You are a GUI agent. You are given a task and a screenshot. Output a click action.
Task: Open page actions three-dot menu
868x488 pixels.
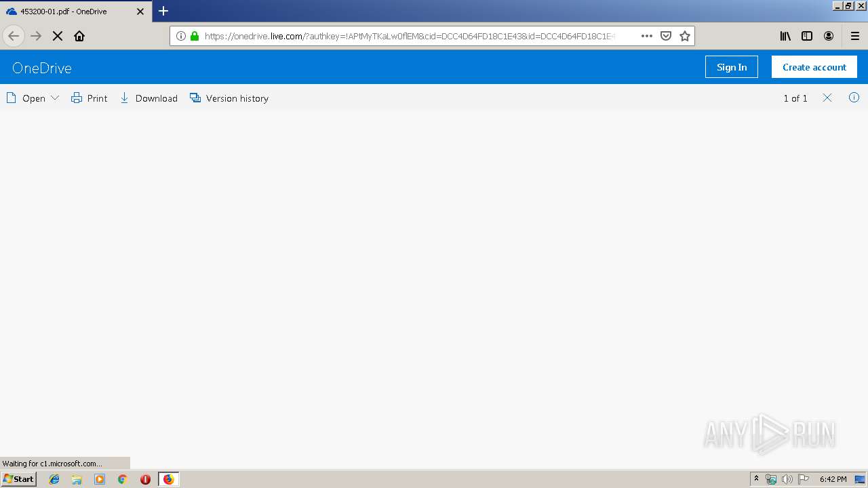[647, 36]
